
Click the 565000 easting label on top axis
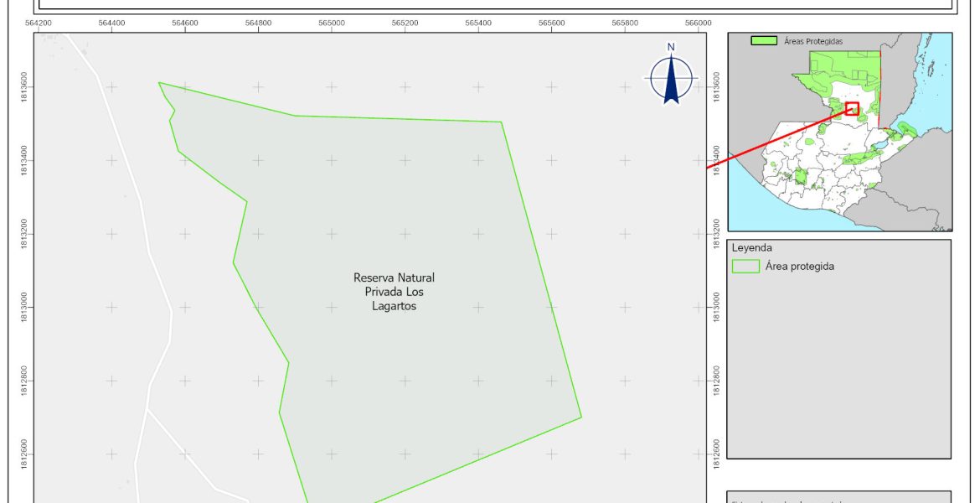tap(332, 23)
